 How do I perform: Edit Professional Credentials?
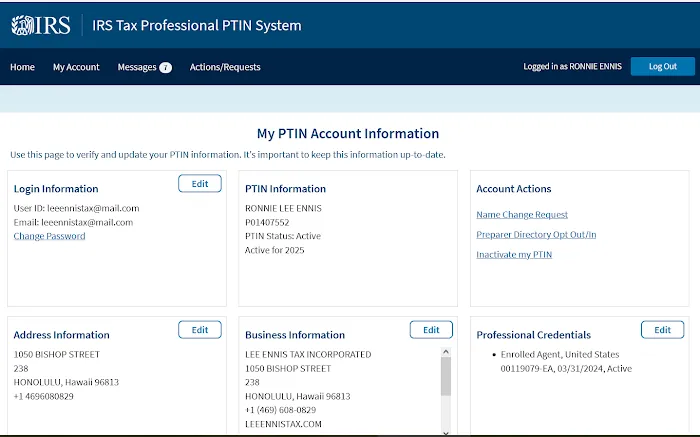pyautogui.click(x=662, y=330)
